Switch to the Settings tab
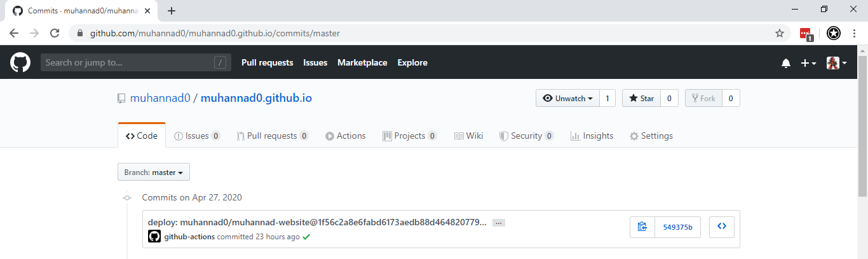This screenshot has width=868, height=259. [651, 136]
